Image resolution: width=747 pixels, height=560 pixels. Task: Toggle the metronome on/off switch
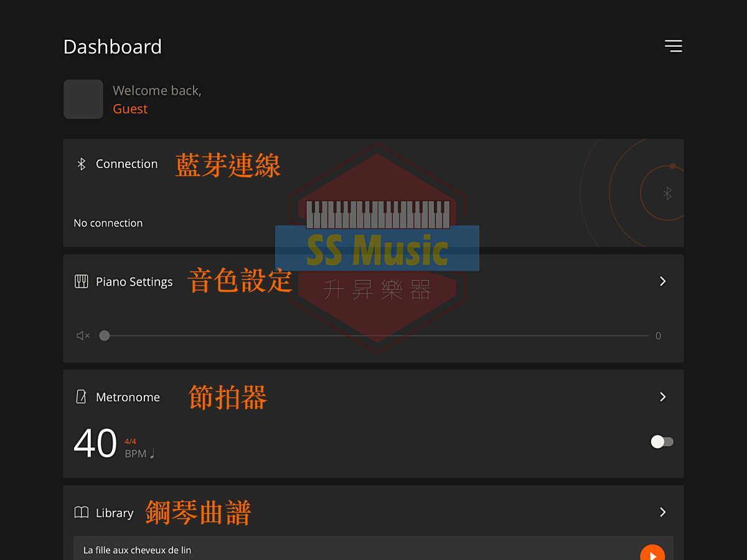pyautogui.click(x=662, y=442)
